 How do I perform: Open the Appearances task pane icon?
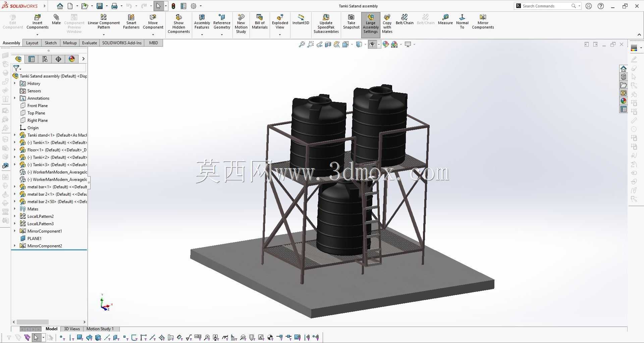click(624, 101)
